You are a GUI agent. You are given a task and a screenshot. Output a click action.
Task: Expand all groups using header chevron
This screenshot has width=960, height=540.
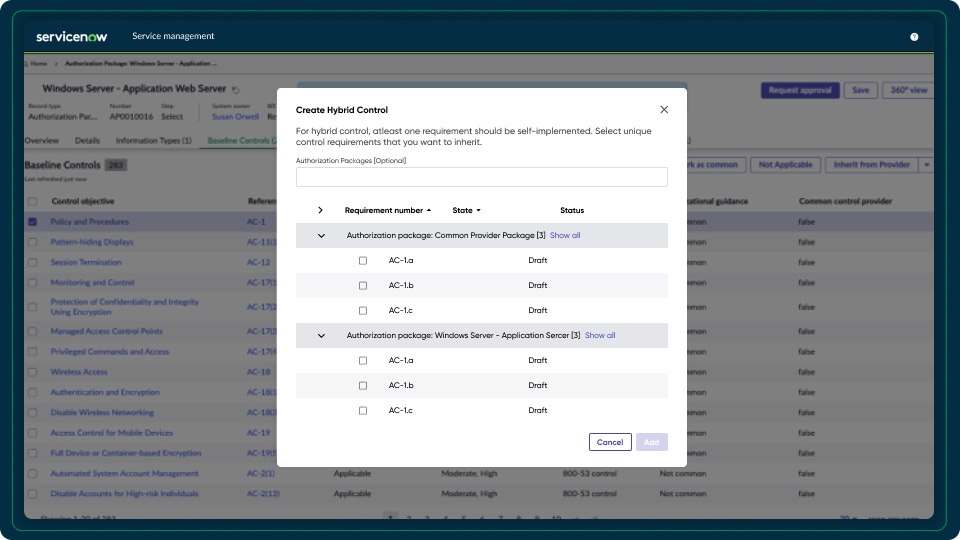coord(320,211)
